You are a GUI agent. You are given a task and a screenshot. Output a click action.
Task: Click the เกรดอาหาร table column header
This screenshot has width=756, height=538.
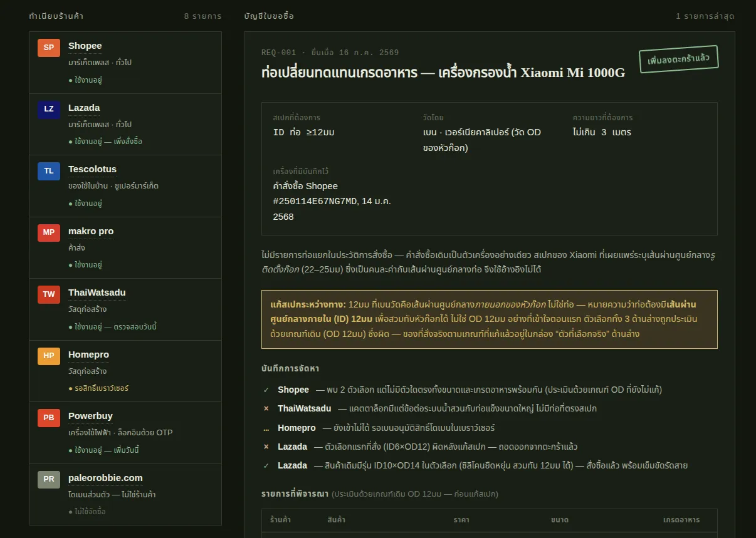click(x=681, y=520)
